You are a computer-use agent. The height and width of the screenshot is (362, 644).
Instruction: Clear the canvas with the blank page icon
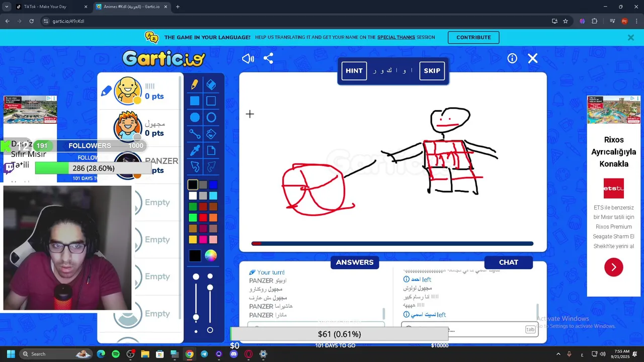pyautogui.click(x=211, y=150)
